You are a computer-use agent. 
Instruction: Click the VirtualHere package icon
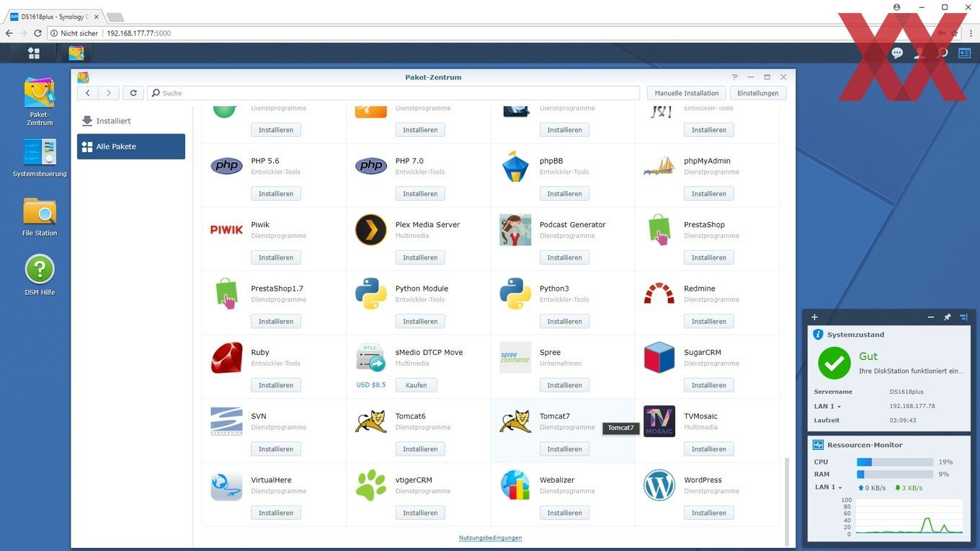pos(226,485)
